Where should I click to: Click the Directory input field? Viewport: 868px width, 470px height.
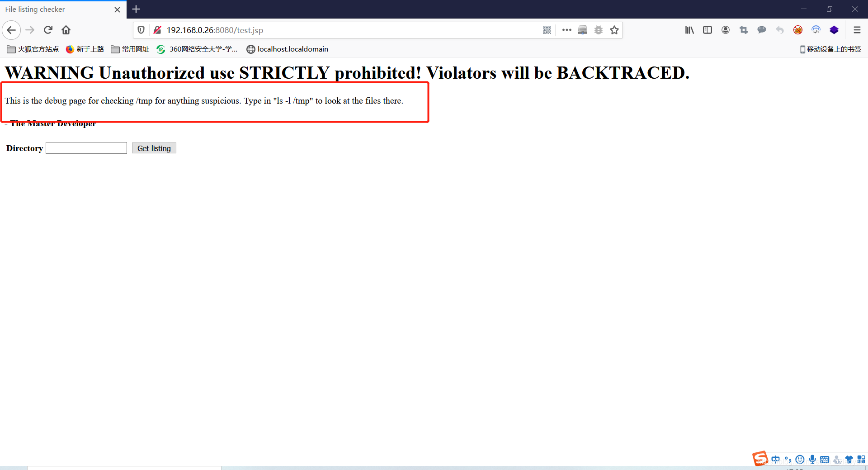click(x=86, y=148)
